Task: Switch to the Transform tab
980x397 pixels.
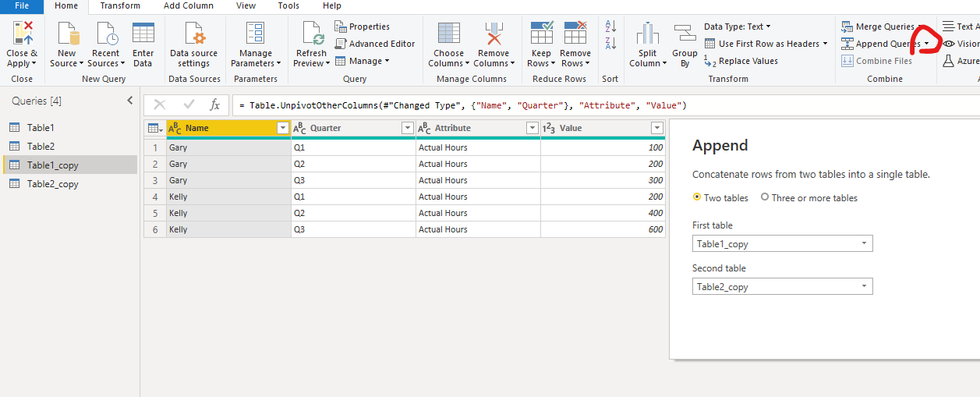Action: coord(119,5)
